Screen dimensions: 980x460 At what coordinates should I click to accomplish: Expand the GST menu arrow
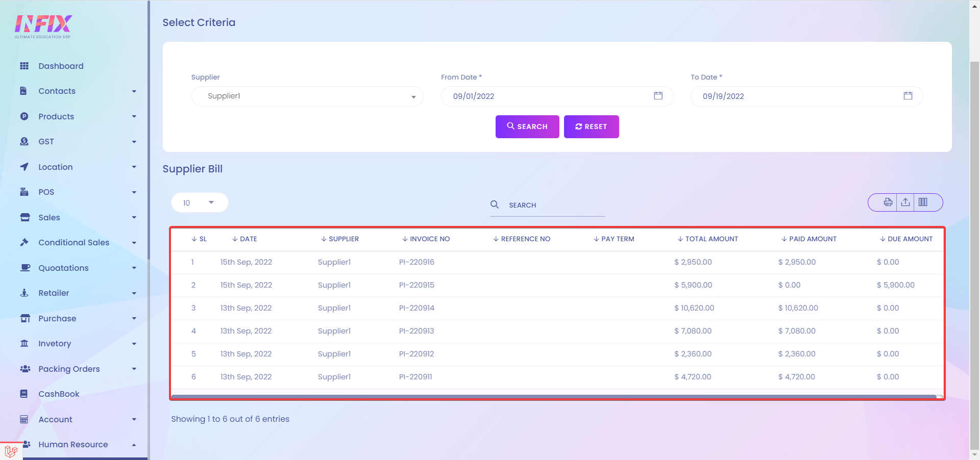tap(134, 142)
